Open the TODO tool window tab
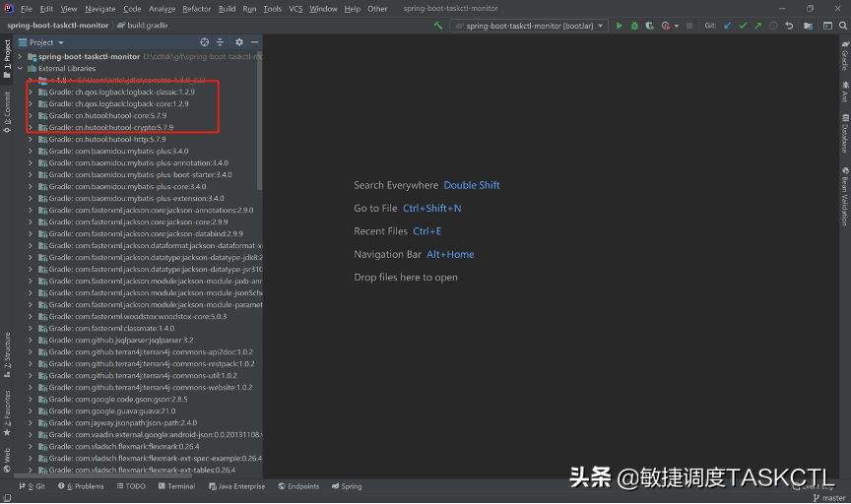851x504 pixels. (x=131, y=486)
